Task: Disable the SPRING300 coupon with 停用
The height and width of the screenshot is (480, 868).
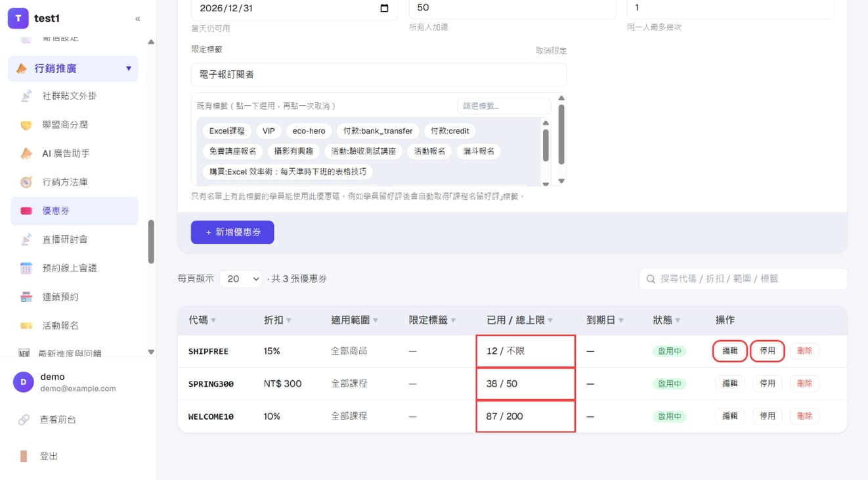Action: [x=767, y=383]
